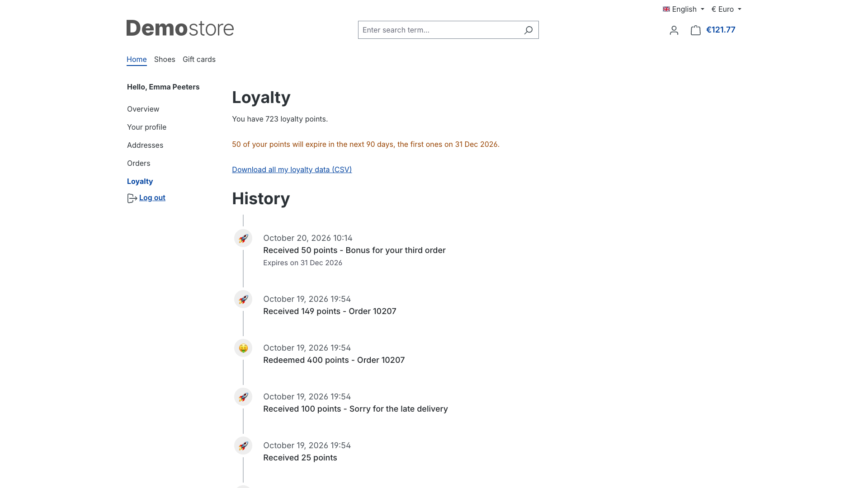
Task: Open Your profile in sidebar
Action: 146,127
